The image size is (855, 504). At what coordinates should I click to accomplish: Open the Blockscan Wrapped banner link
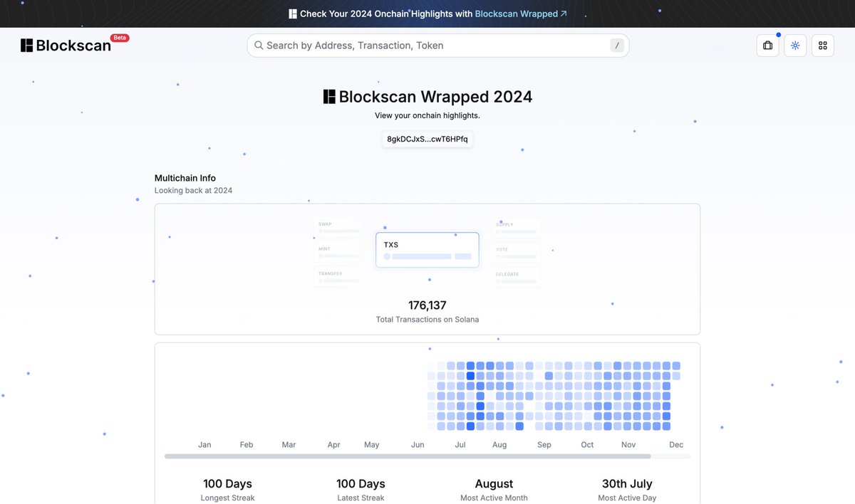[x=521, y=14]
